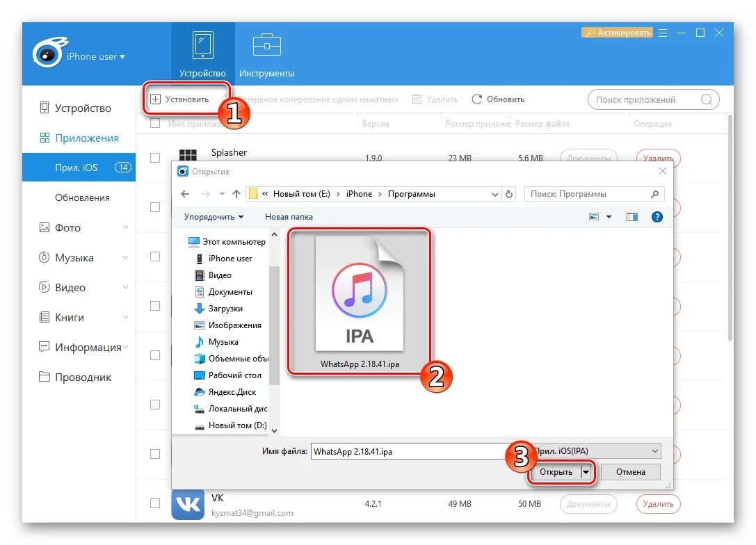Screen dimensions: 756x545
Task: Open the recent locations dropdown arrow
Action: pyautogui.click(x=222, y=194)
